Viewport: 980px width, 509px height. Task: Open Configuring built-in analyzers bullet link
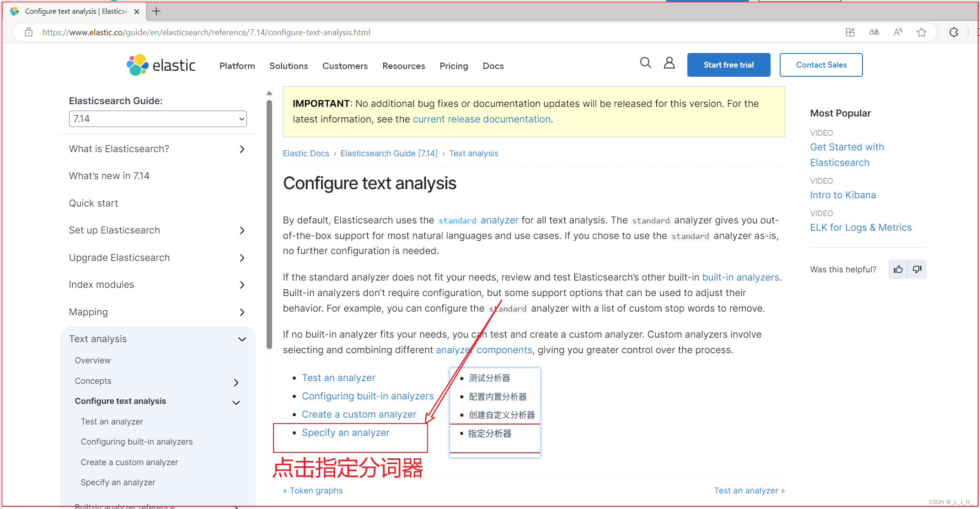tap(368, 396)
